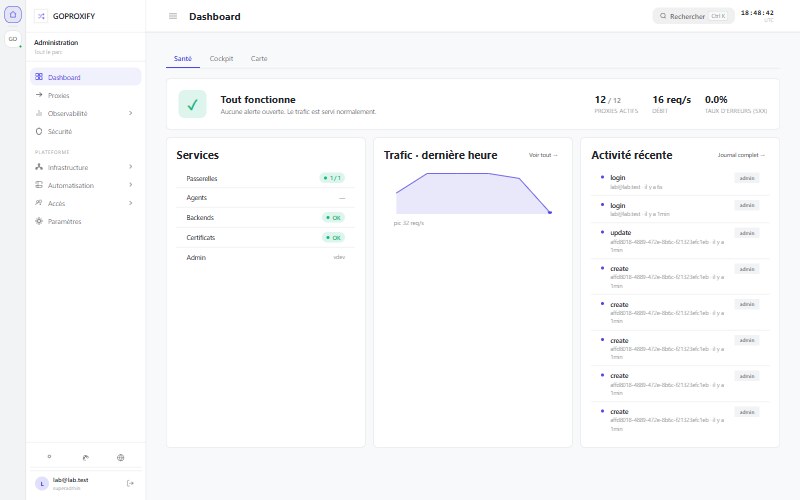800x500 pixels.
Task: Open the theme palette icon in sidebar footer
Action: point(85,457)
